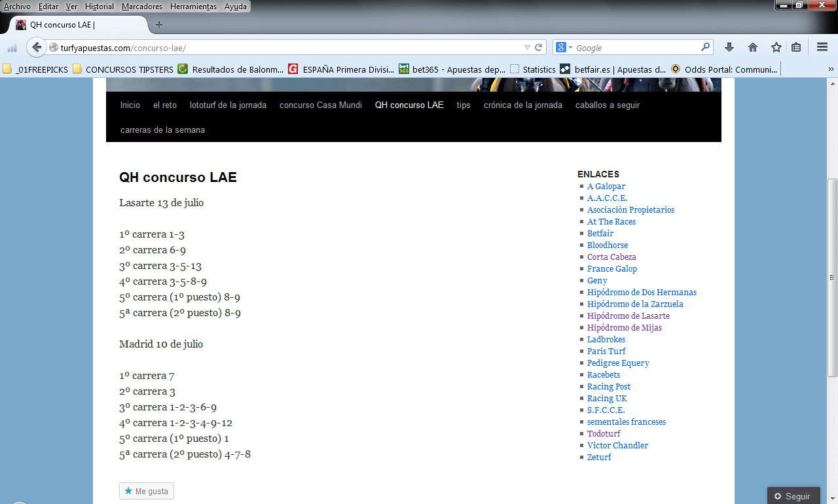This screenshot has width=838, height=504.
Task: Open the Betfair sidebar link
Action: (x=600, y=234)
